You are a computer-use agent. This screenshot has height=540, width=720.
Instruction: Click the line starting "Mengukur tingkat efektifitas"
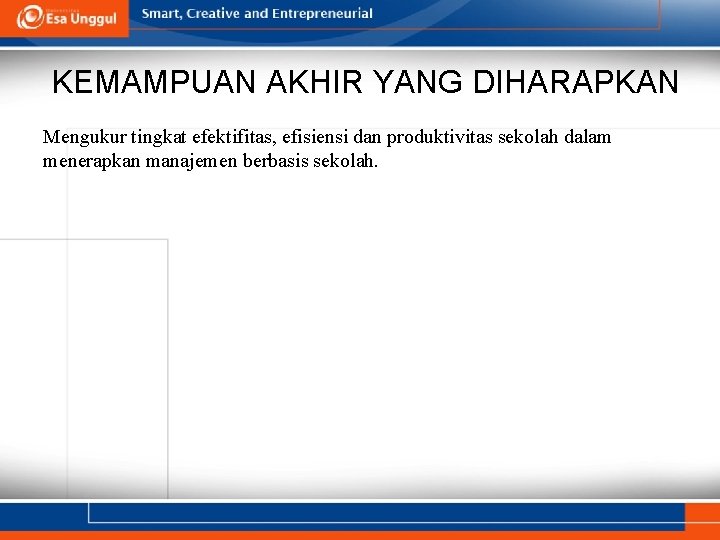(327, 137)
